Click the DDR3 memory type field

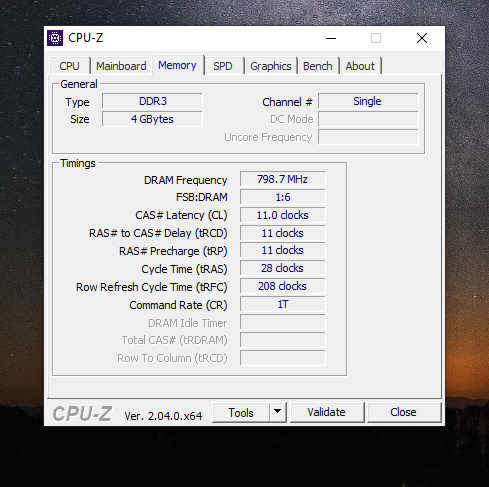[152, 101]
